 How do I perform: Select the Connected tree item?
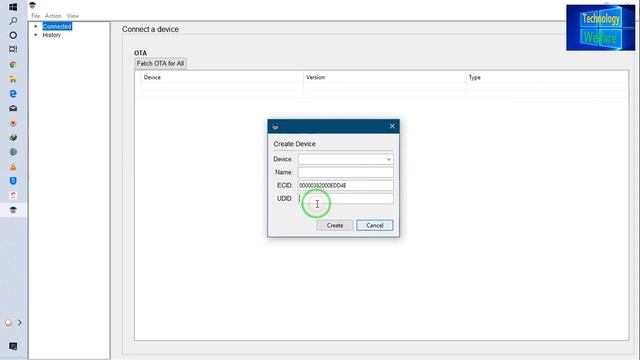(57, 27)
